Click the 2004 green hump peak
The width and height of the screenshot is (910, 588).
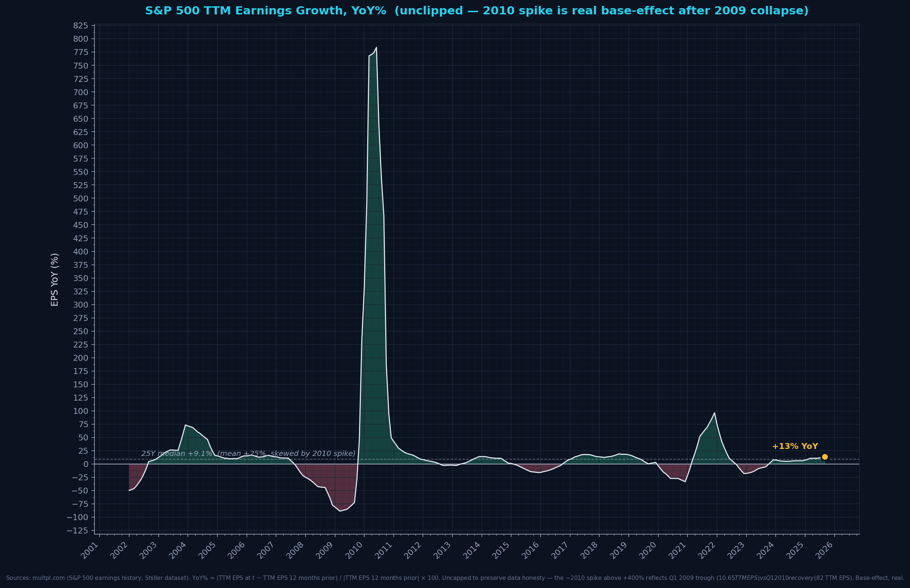click(186, 425)
